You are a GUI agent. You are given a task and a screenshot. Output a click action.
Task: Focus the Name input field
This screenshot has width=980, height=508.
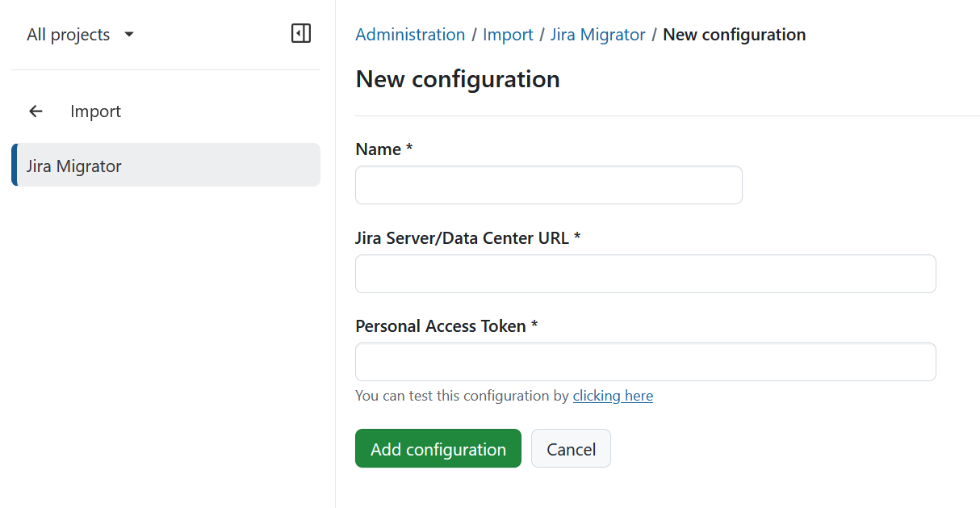[x=549, y=185]
